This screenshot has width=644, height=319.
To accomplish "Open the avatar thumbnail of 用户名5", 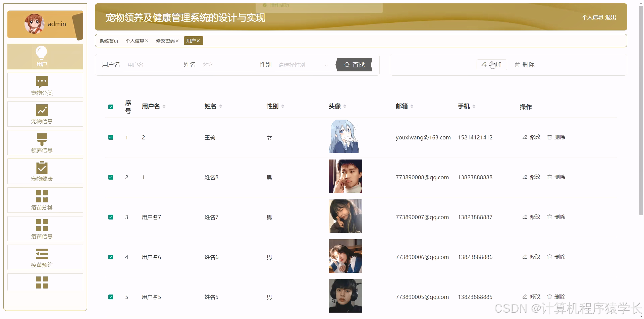I will [x=345, y=296].
